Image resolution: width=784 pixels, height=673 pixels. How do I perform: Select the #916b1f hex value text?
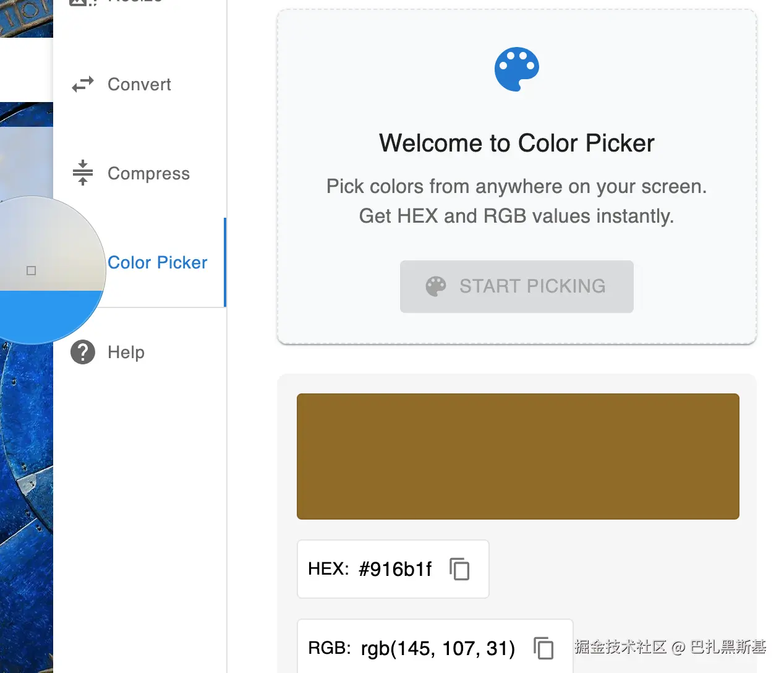click(395, 569)
